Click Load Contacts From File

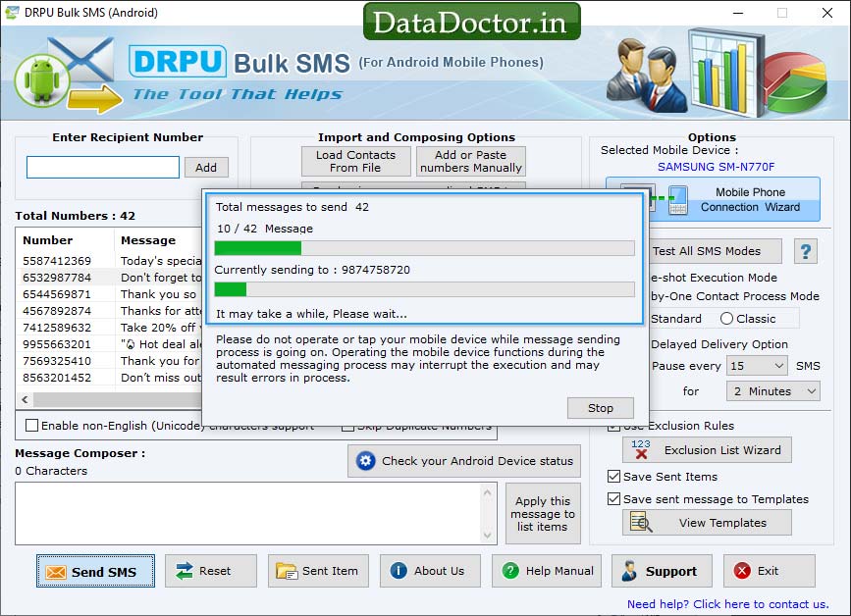pos(356,161)
